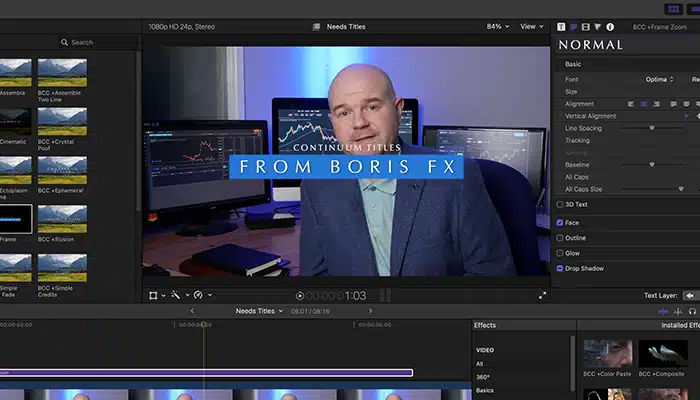Select the BCC +Simple Credits title

62,275
